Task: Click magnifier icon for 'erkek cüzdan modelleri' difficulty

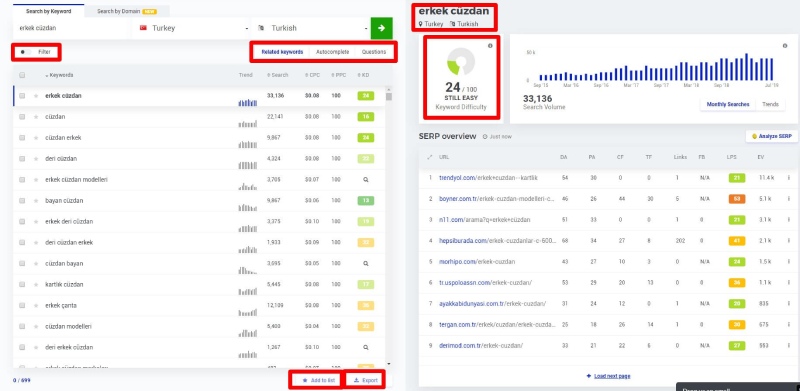Action: 365,180
